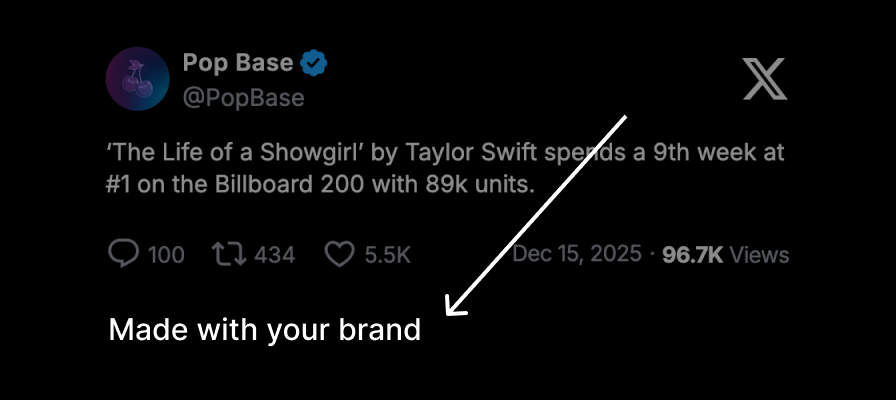Open the @PopBase handle link
Image resolution: width=896 pixels, height=400 pixels.
point(243,98)
